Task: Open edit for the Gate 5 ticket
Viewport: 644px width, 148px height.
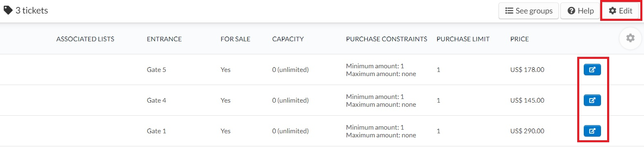Action: click(x=592, y=70)
